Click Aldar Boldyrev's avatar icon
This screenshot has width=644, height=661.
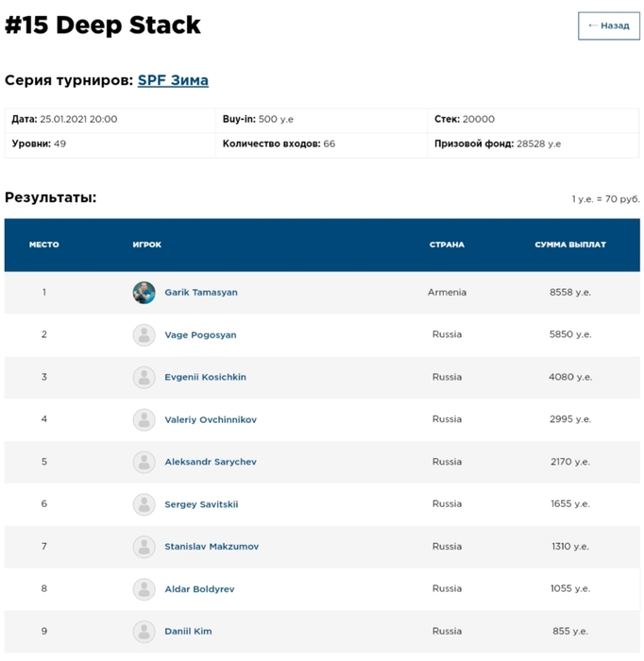point(144,589)
